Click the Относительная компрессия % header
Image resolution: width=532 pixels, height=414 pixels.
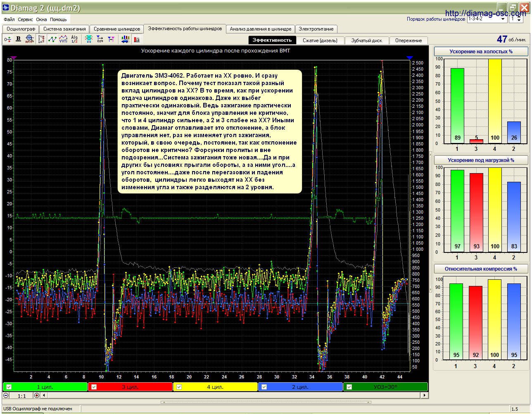tap(481, 269)
